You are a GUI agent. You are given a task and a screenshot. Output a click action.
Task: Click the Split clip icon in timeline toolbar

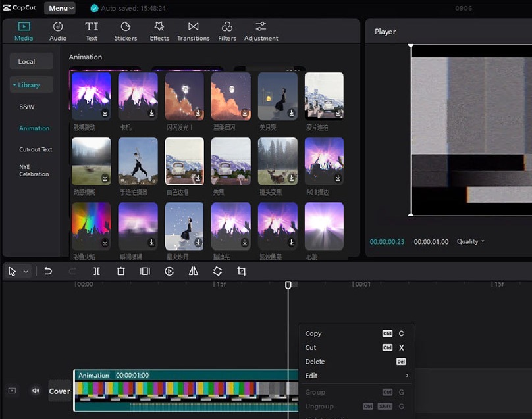[97, 271]
